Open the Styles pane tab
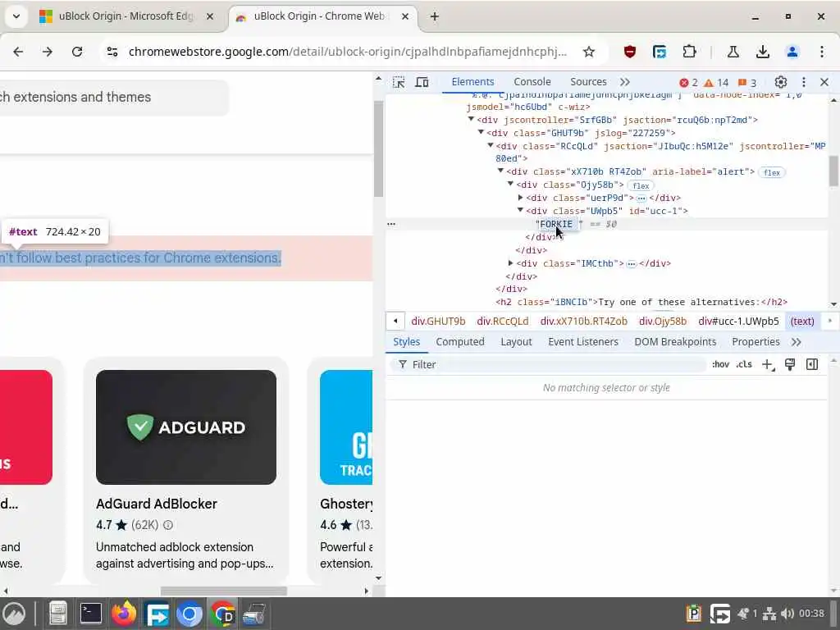This screenshot has height=630, width=840. coord(407,342)
